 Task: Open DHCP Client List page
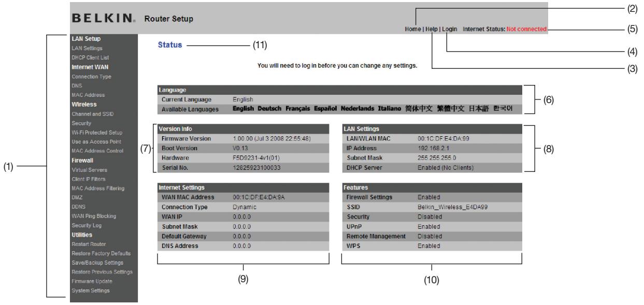[x=91, y=57]
